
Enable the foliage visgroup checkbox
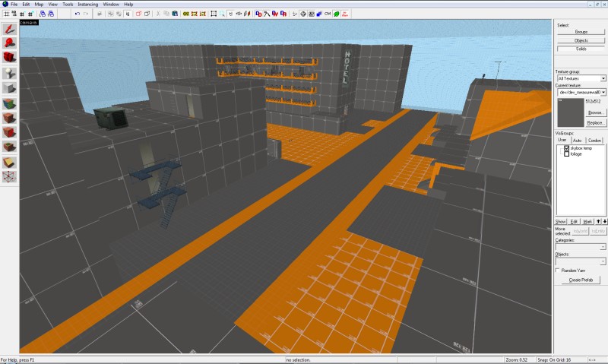[x=566, y=154]
